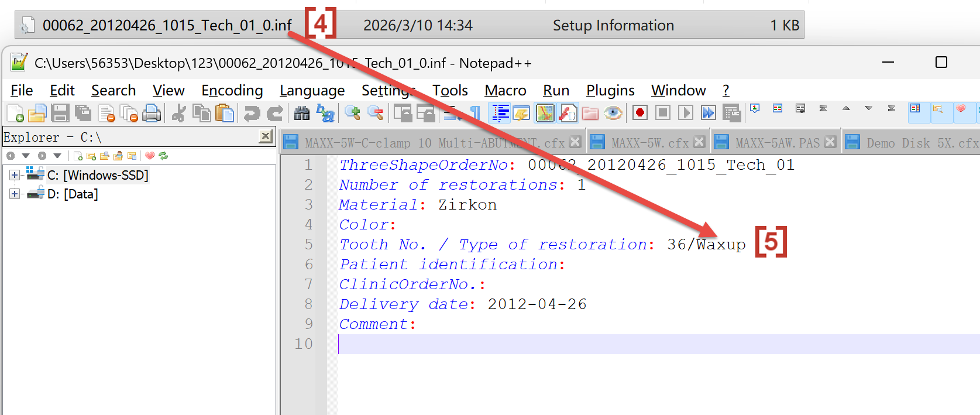The image size is (980, 415).
Task: Toggle the indent guide toolbar button
Action: [x=501, y=113]
